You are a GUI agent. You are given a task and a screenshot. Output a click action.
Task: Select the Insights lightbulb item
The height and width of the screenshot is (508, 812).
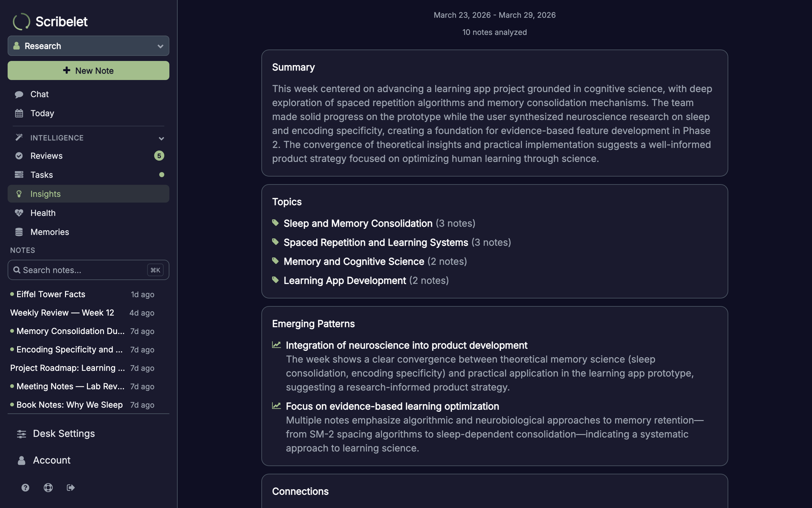pos(88,194)
